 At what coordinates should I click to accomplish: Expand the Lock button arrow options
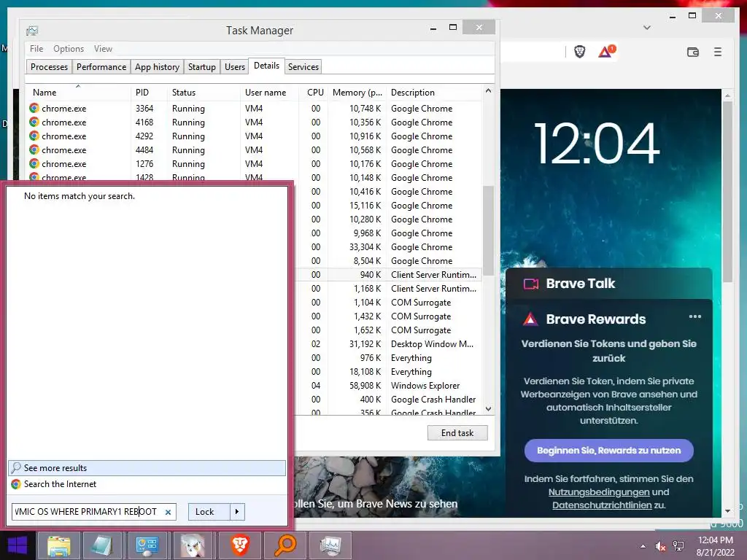coord(237,512)
